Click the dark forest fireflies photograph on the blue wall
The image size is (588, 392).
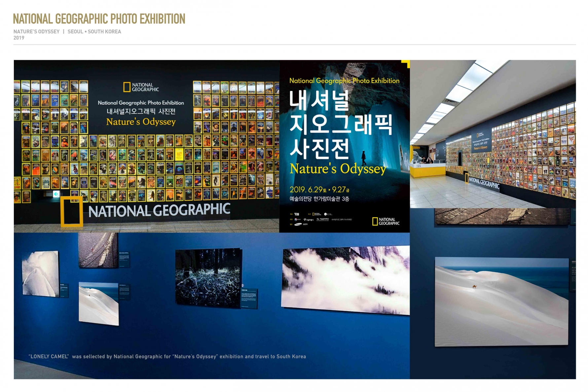tap(208, 278)
